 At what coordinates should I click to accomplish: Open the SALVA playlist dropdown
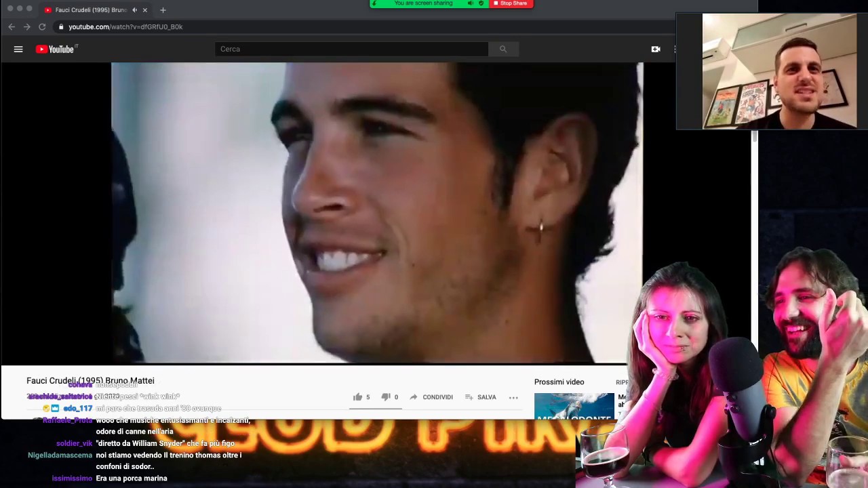(481, 397)
